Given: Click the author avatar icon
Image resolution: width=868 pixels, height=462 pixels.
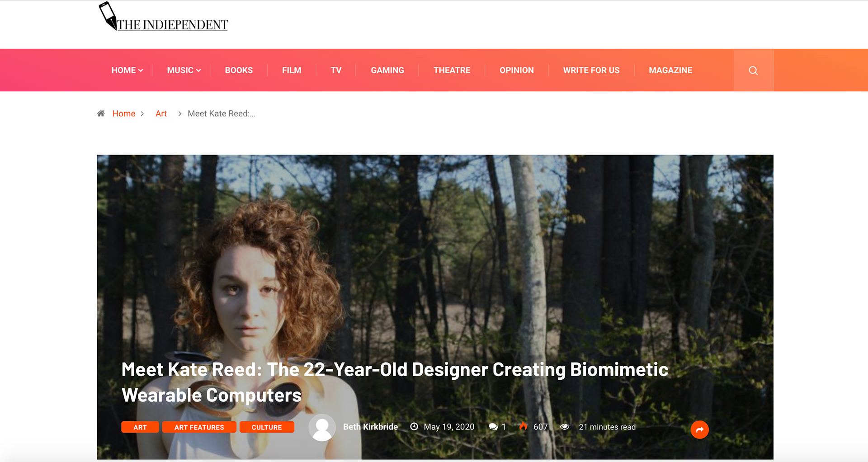Looking at the screenshot, I should (322, 428).
